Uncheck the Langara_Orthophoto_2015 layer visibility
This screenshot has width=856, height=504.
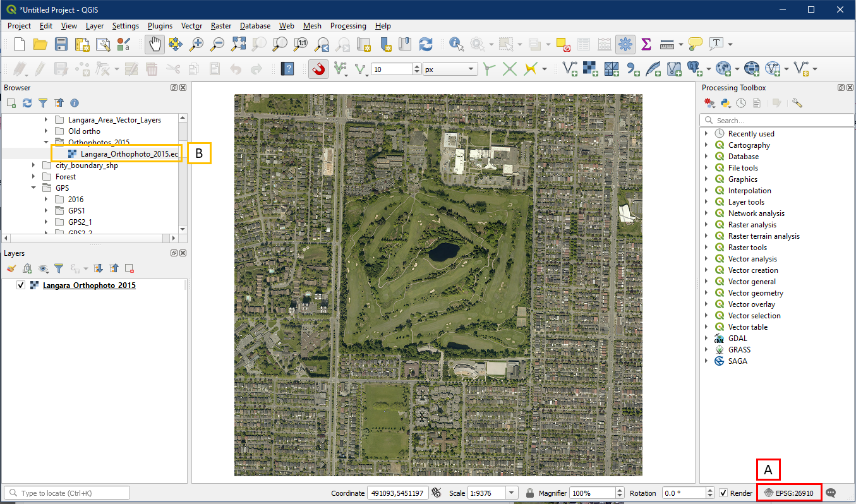pyautogui.click(x=21, y=285)
